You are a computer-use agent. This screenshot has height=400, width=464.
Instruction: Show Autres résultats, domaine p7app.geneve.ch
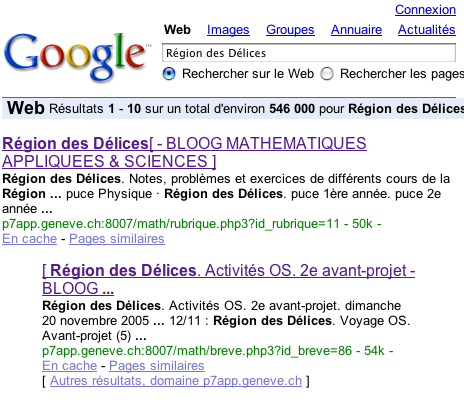pos(176,381)
